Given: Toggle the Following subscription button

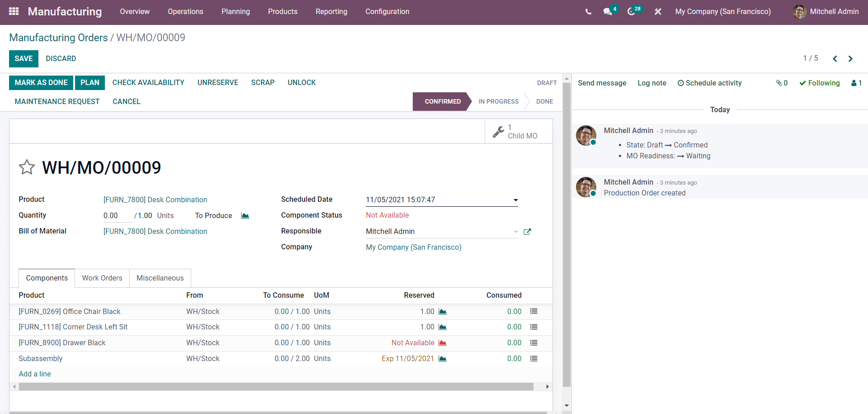Looking at the screenshot, I should (x=820, y=83).
